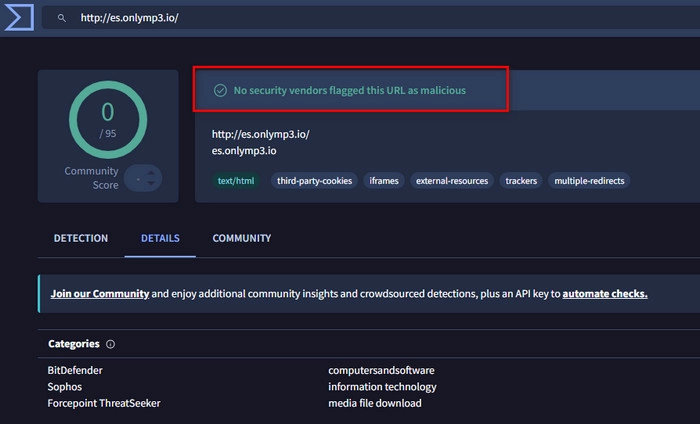Screen dimensions: 700x424
Task: Click the URL search field
Action: pyautogui.click(x=371, y=18)
